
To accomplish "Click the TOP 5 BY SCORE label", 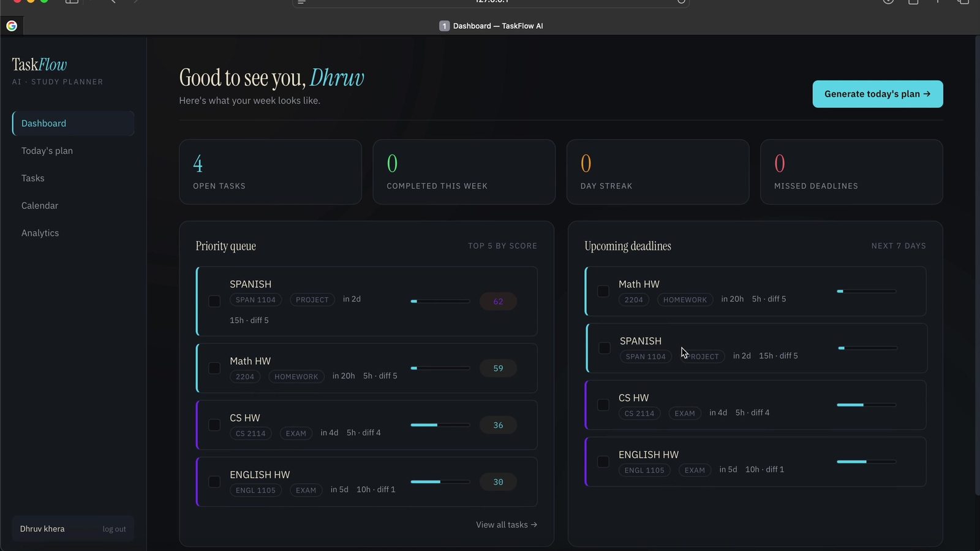I will tap(502, 246).
